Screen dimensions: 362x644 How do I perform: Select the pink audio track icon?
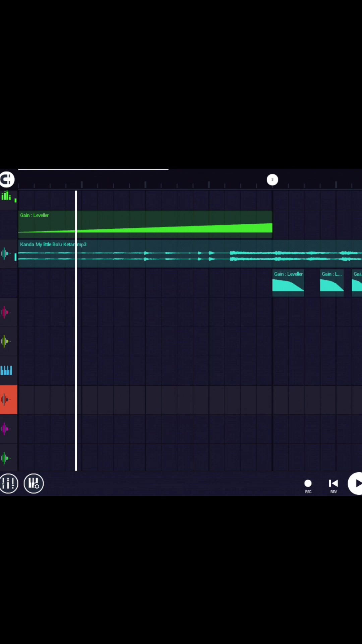6,312
